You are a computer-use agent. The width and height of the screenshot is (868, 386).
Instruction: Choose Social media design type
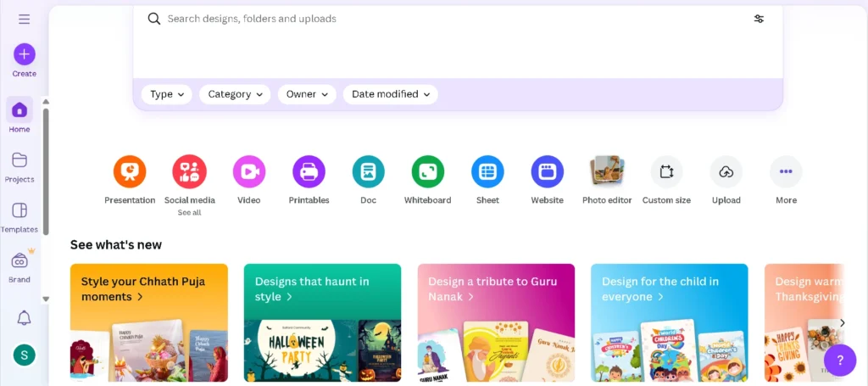pos(189,181)
